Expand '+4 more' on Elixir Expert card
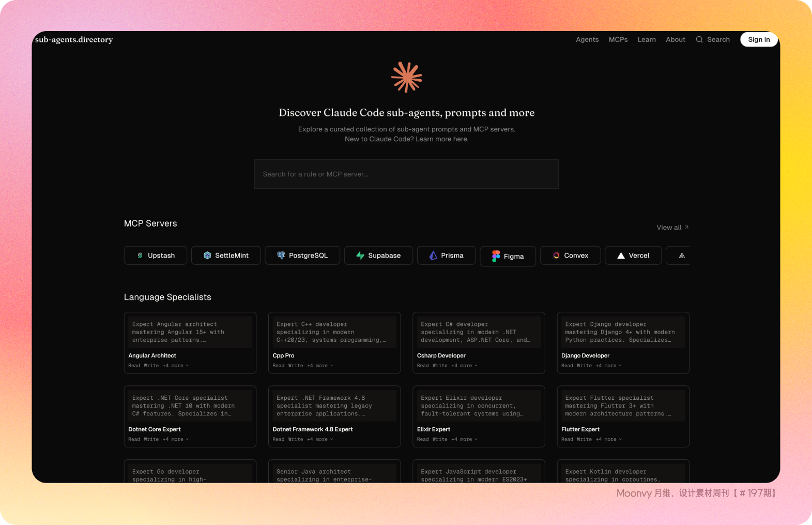The height and width of the screenshot is (525, 812). click(464, 440)
